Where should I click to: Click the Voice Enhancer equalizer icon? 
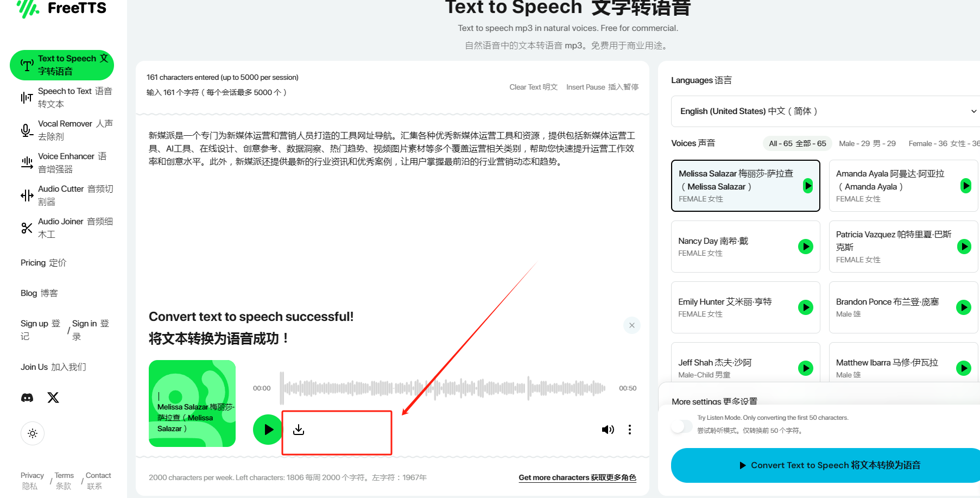[x=27, y=163]
